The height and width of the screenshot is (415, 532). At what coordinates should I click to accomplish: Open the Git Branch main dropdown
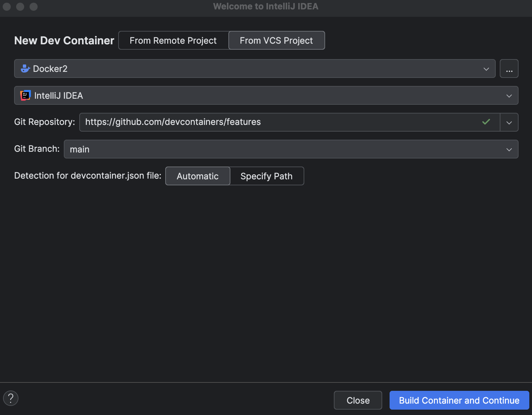coord(509,149)
